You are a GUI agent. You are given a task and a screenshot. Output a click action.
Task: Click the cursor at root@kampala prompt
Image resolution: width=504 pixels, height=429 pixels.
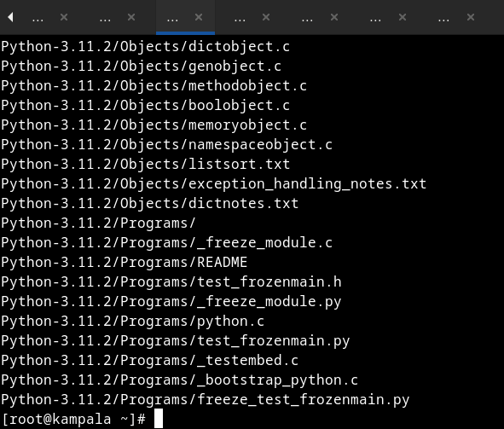point(159,419)
